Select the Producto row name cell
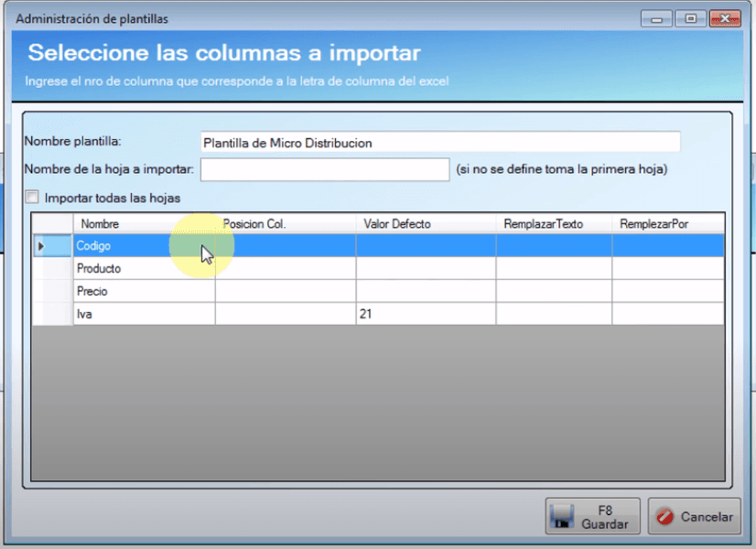This screenshot has height=549, width=756. pos(144,269)
